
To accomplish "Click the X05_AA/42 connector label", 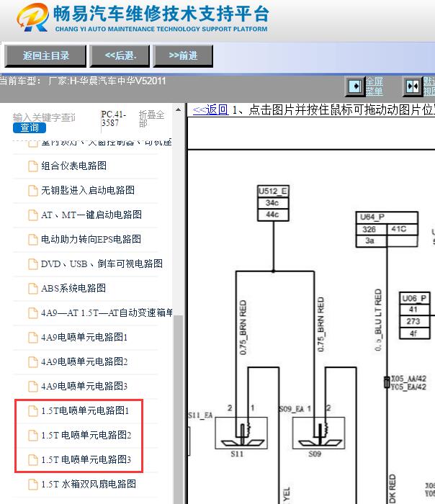I will pos(408,379).
